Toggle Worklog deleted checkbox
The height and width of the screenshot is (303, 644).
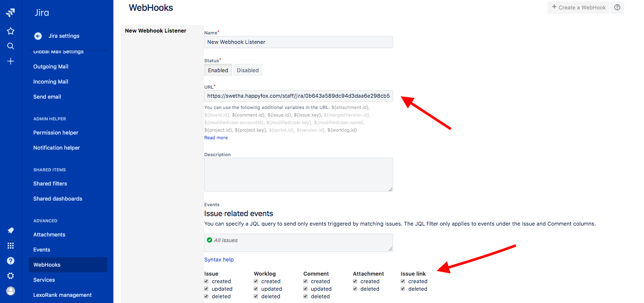256,296
